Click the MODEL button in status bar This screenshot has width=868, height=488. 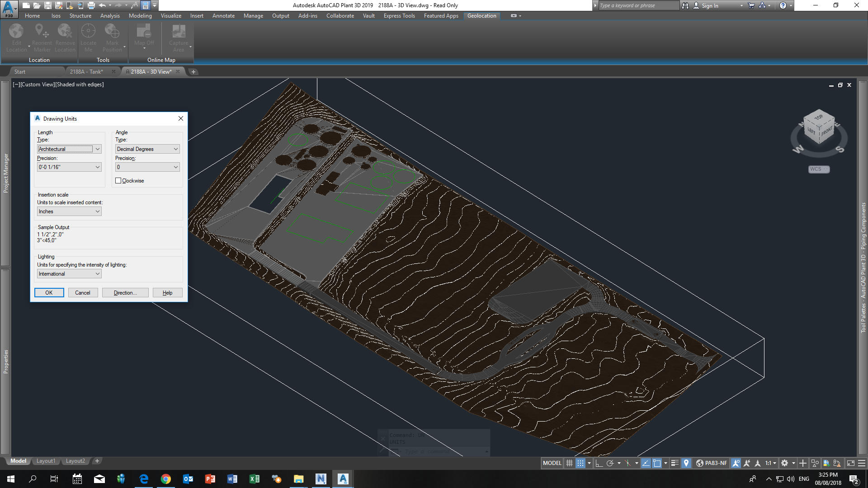point(552,463)
